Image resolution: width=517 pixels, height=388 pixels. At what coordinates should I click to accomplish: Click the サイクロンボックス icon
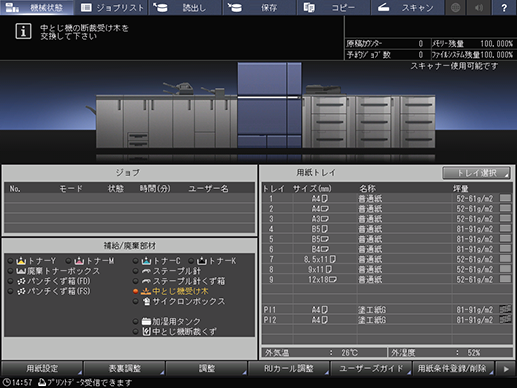[x=146, y=301]
